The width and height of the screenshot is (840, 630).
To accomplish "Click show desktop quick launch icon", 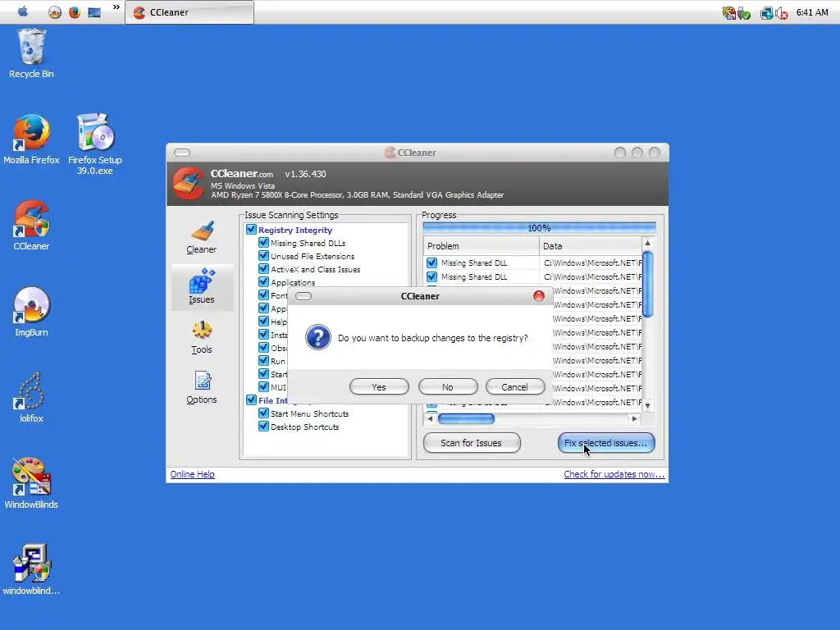I will point(94,11).
